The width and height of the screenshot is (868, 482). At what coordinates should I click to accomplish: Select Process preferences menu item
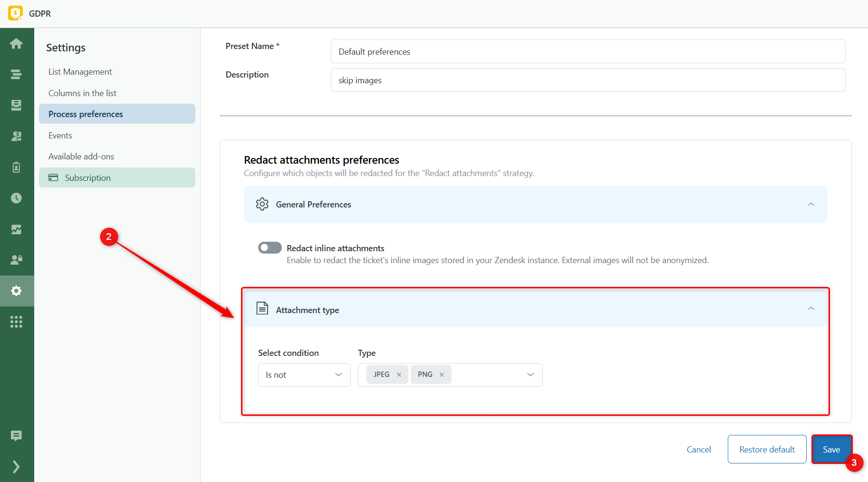click(117, 114)
